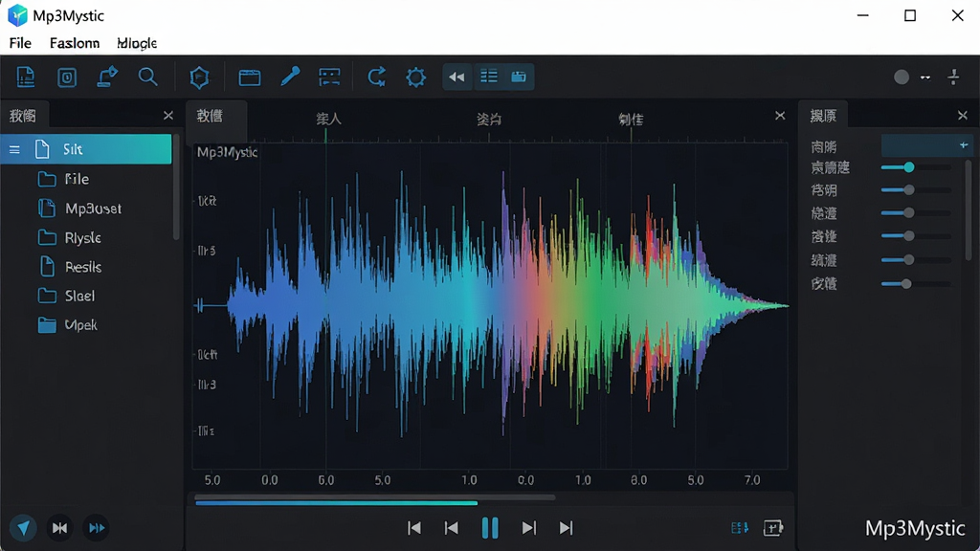The image size is (980, 551).
Task: Select the right properties panel tab
Action: [x=823, y=116]
